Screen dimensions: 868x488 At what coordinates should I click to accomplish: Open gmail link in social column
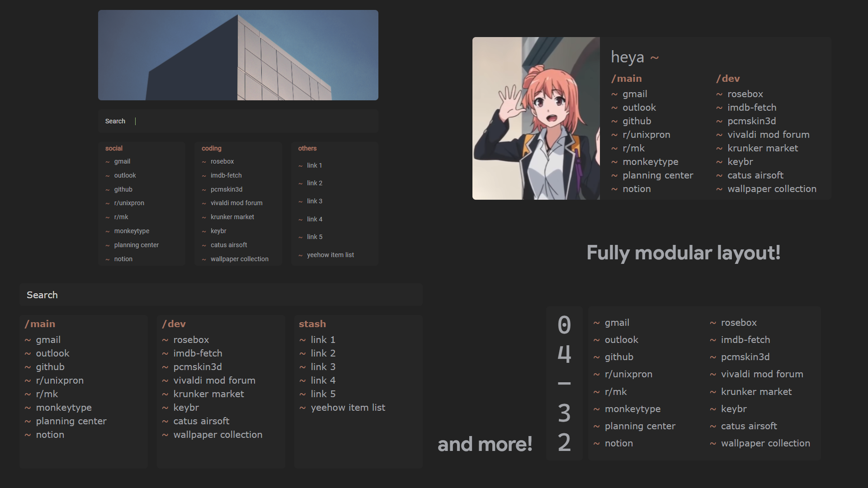122,161
